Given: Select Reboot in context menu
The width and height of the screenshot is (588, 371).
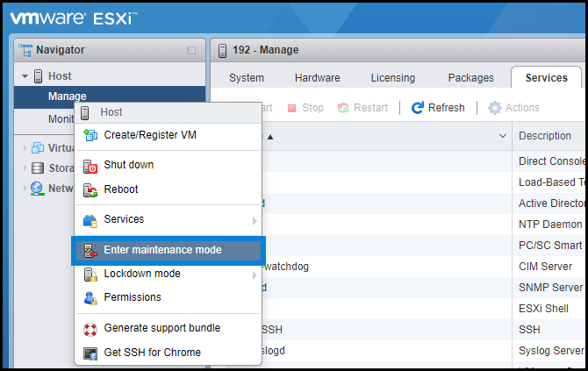Looking at the screenshot, I should [x=169, y=189].
